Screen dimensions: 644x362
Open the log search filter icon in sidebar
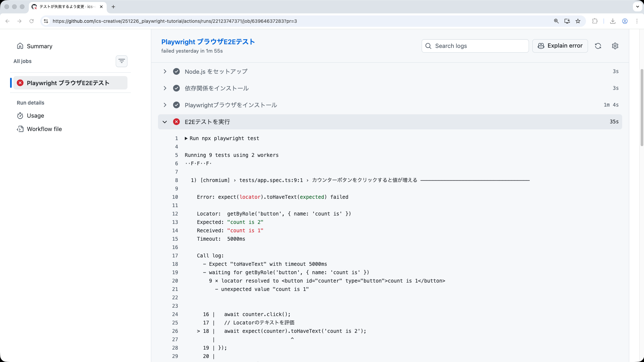(x=121, y=61)
